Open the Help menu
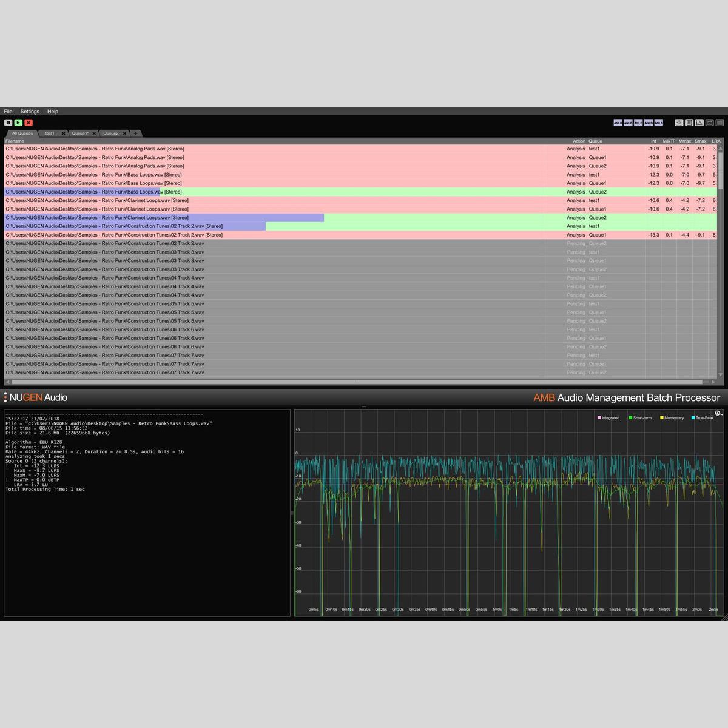This screenshot has height=728, width=728. click(x=53, y=112)
